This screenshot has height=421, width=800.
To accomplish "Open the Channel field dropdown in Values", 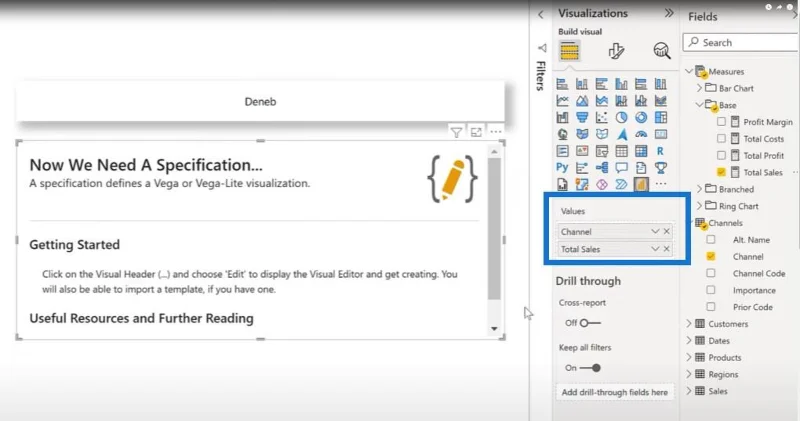I will [x=655, y=232].
